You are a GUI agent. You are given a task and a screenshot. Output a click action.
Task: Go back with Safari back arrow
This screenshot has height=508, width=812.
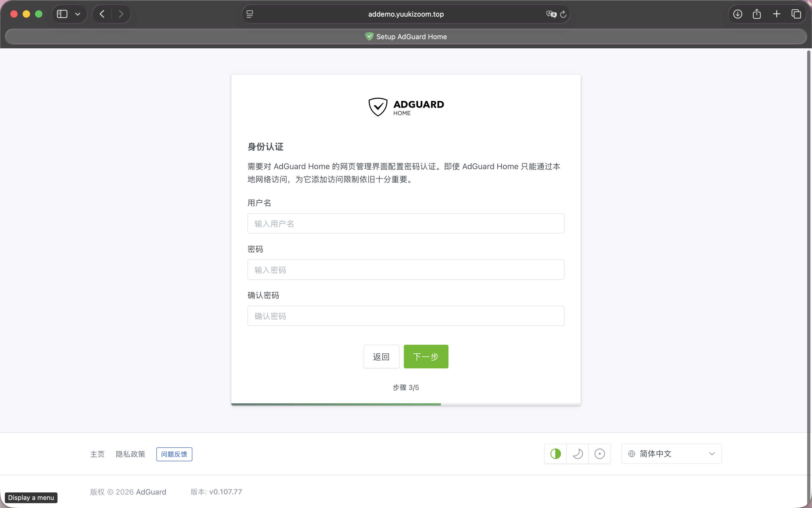coord(102,14)
